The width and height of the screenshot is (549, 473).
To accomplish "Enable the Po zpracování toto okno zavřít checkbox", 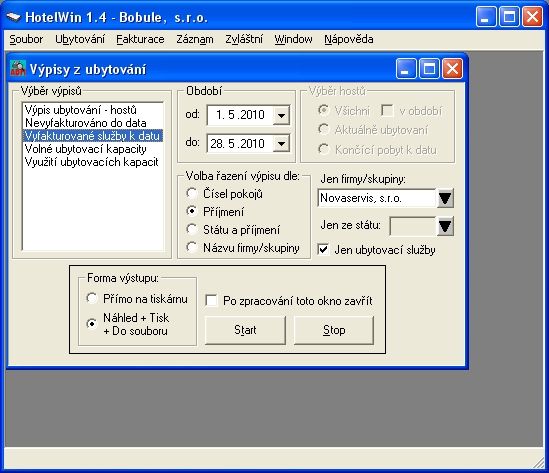I will [x=211, y=300].
